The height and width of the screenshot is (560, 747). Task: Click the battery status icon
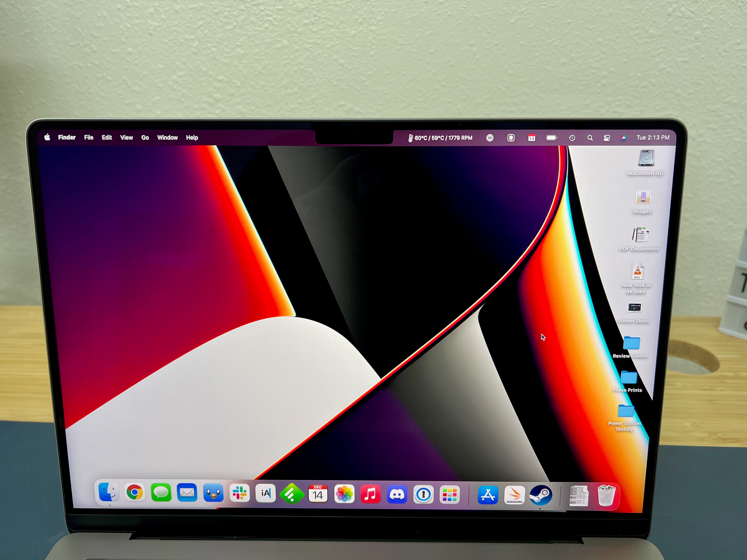(x=552, y=138)
